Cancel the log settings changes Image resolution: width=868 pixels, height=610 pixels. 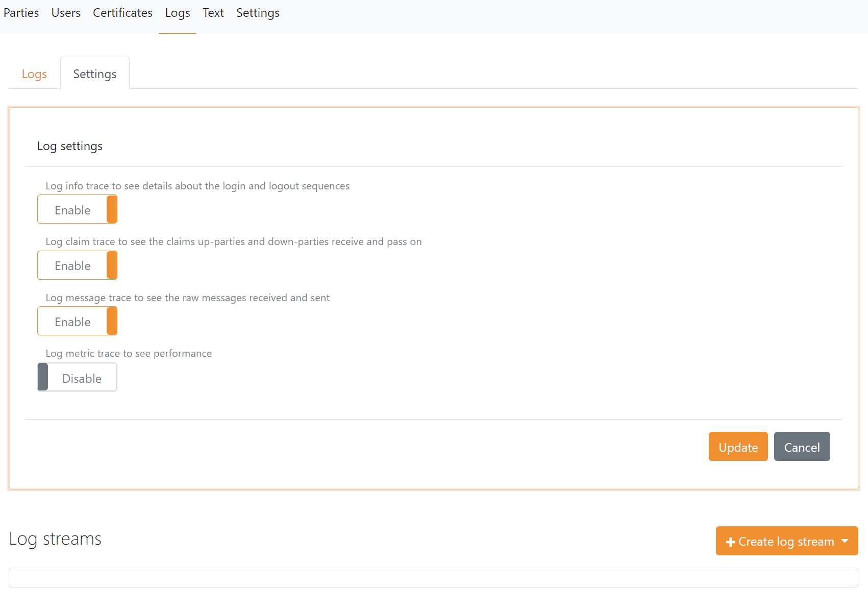pyautogui.click(x=802, y=447)
